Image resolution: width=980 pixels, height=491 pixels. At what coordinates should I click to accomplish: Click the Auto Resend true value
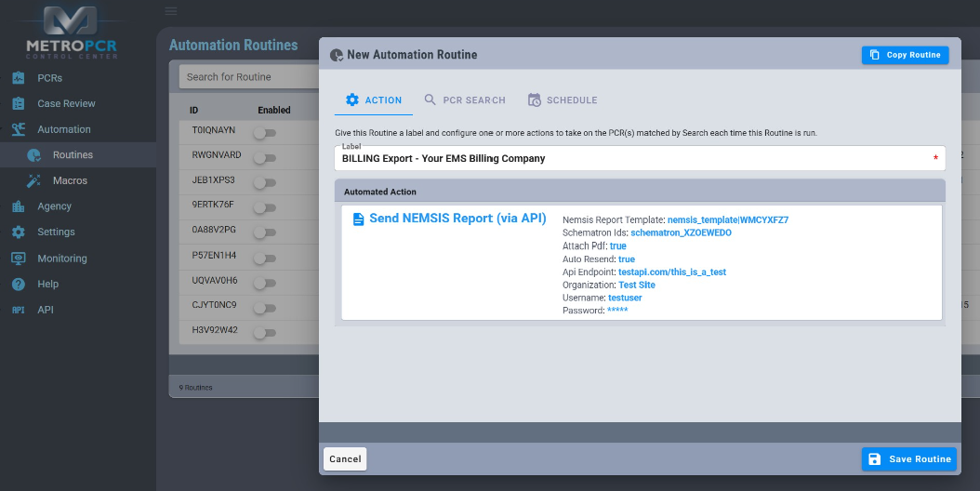point(627,259)
